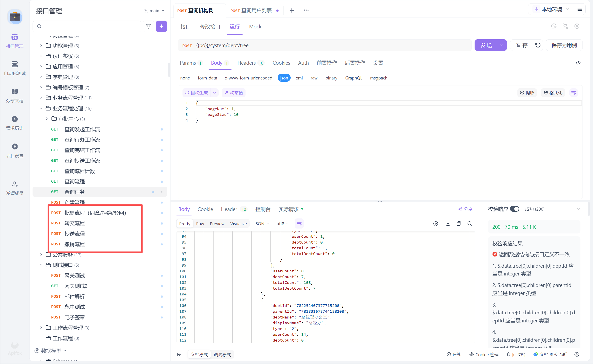Open the send button dropdown arrow

coord(502,45)
